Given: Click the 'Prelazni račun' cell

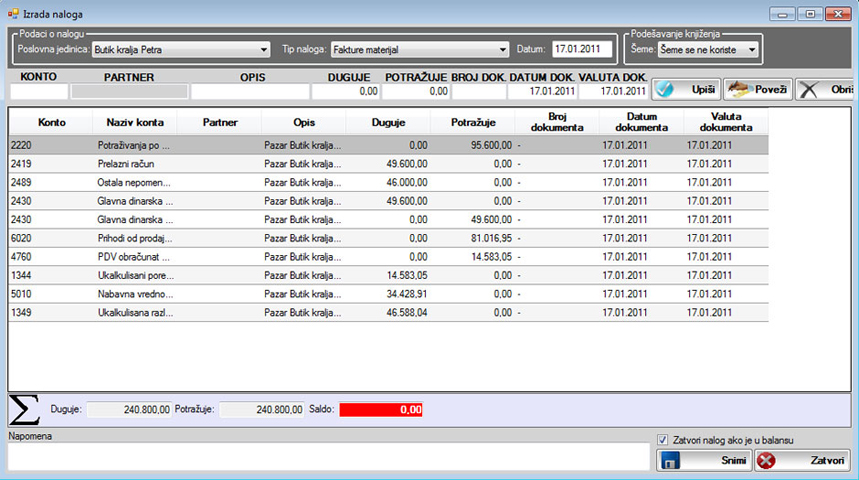Looking at the screenshot, I should tap(135, 164).
